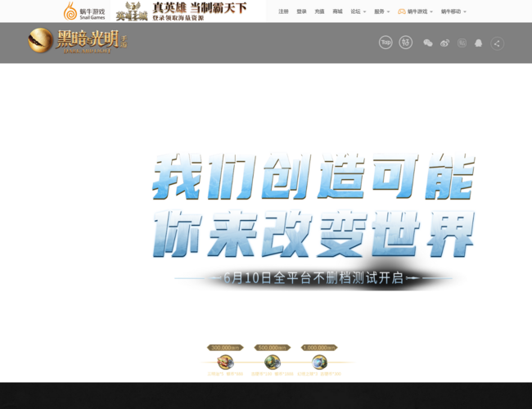Open the circled 好 icon next to TapTap
The height and width of the screenshot is (409, 532).
pyautogui.click(x=405, y=43)
